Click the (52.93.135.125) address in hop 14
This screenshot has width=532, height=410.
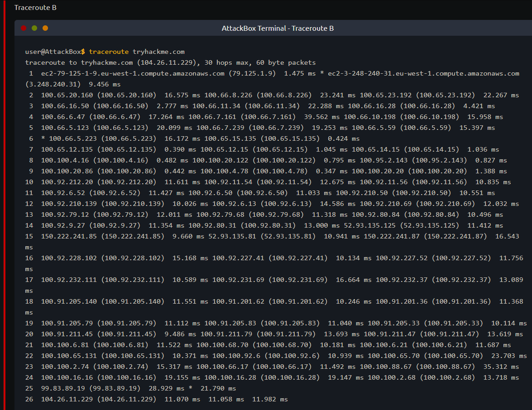pyautogui.click(x=429, y=225)
